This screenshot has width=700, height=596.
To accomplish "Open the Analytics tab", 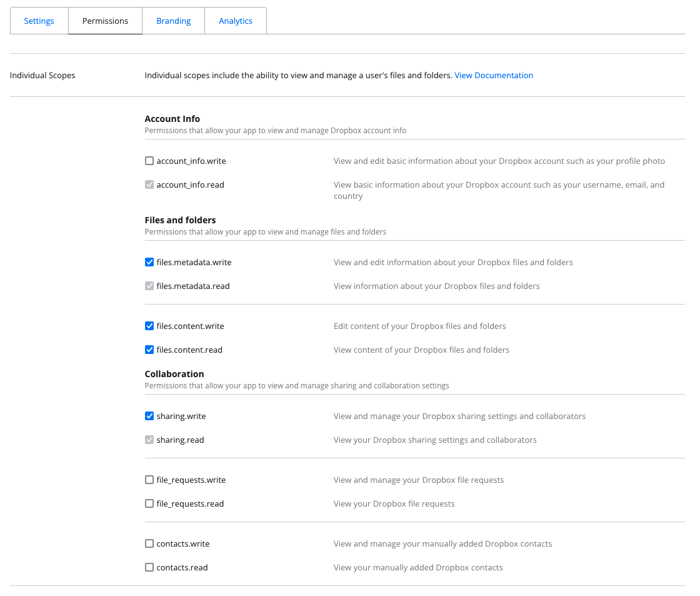I will 236,21.
